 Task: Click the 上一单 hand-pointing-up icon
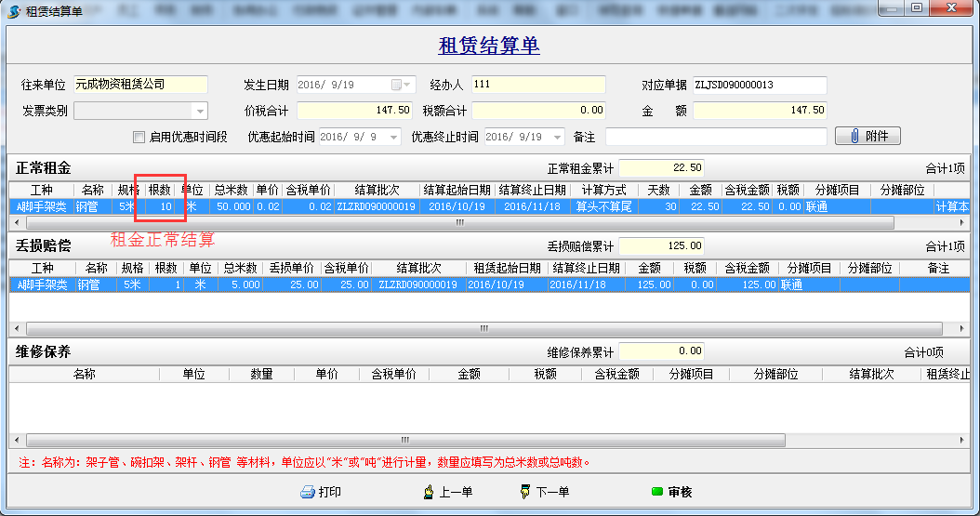click(429, 492)
